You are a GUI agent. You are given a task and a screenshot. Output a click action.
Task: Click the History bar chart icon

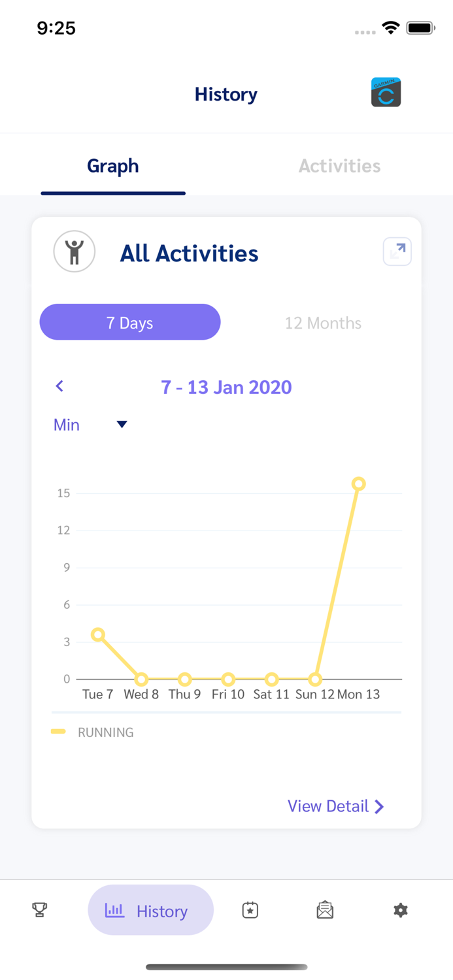[x=115, y=909]
